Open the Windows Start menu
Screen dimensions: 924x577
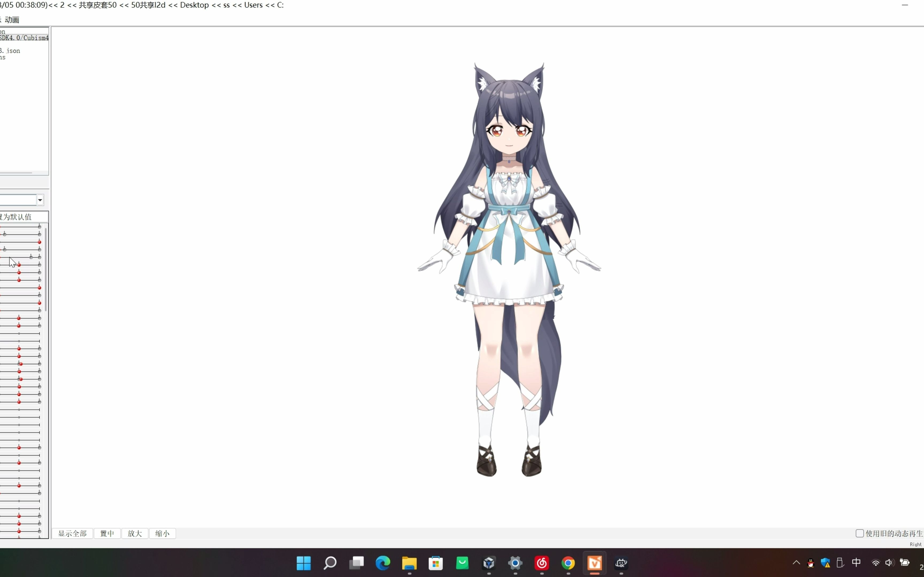(x=303, y=563)
